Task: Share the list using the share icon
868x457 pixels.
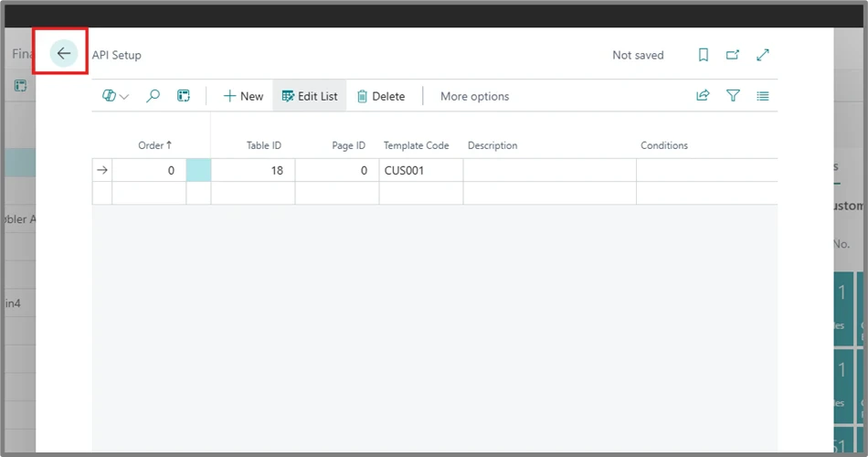Action: pos(703,95)
